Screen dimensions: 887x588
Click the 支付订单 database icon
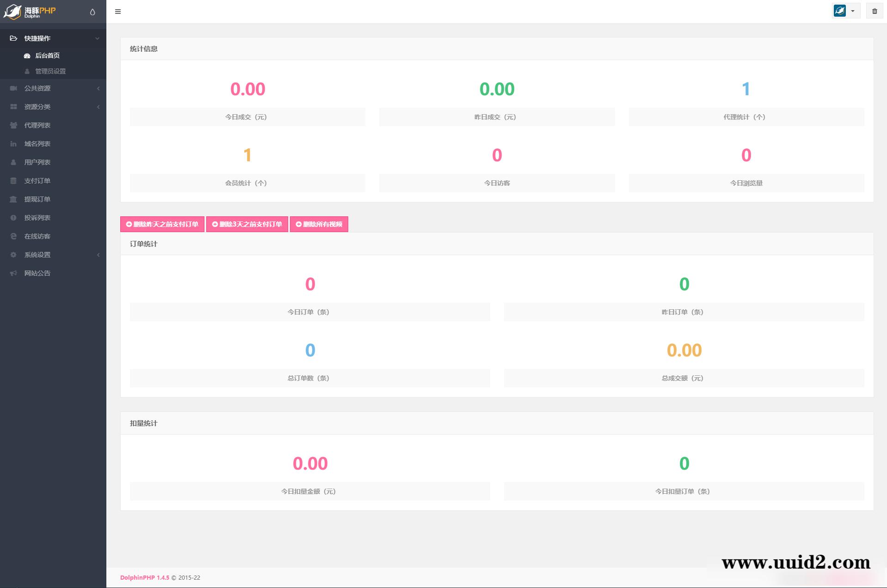point(13,181)
